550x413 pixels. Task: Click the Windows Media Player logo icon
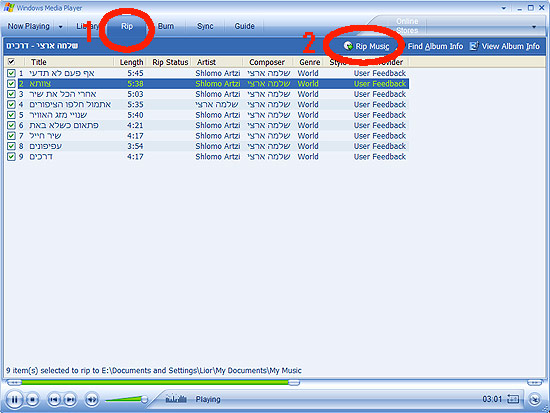(9, 7)
